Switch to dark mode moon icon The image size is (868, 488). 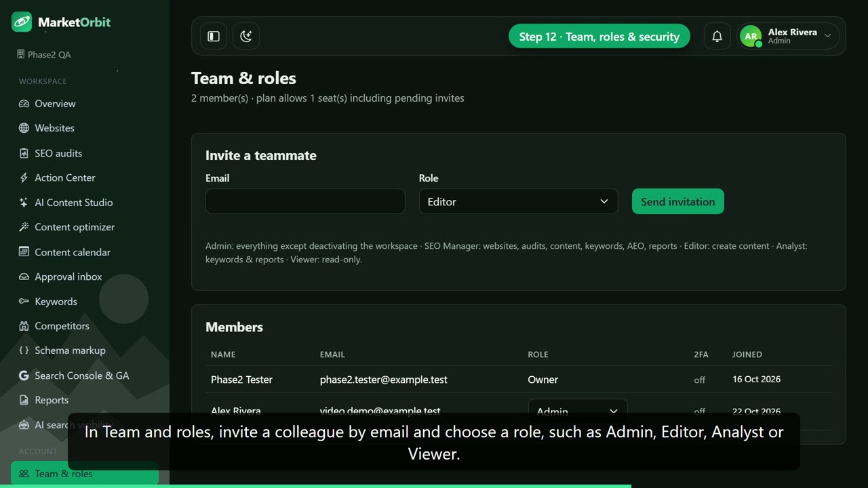click(246, 37)
